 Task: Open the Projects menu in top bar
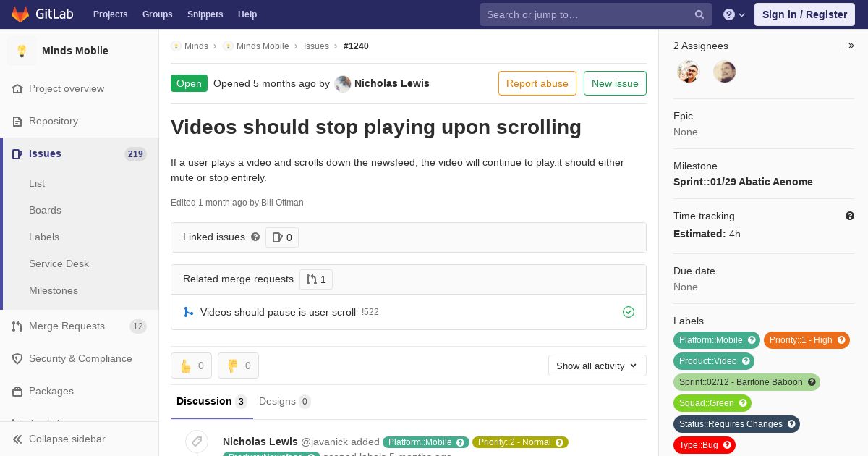[110, 14]
